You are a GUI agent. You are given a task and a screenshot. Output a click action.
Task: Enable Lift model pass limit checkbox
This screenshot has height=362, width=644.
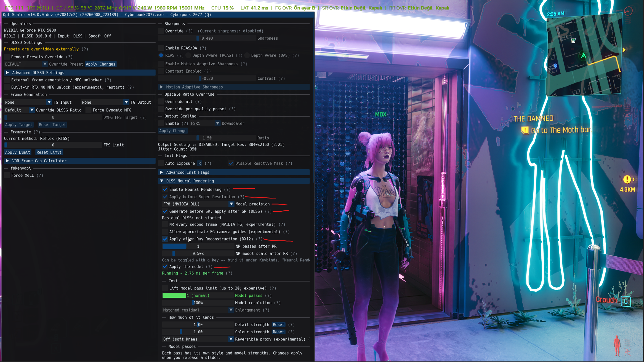[x=165, y=288]
